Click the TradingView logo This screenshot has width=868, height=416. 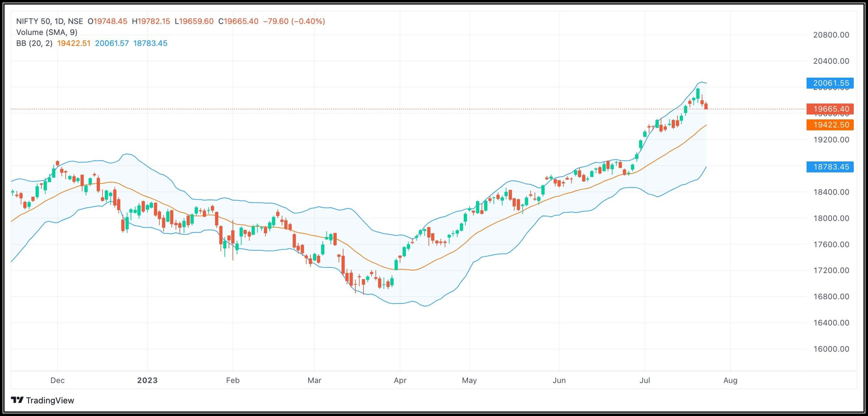click(x=17, y=400)
